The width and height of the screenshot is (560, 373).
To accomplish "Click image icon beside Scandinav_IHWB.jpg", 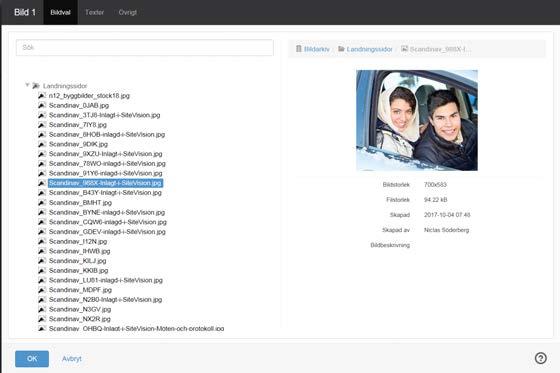I will point(42,251).
